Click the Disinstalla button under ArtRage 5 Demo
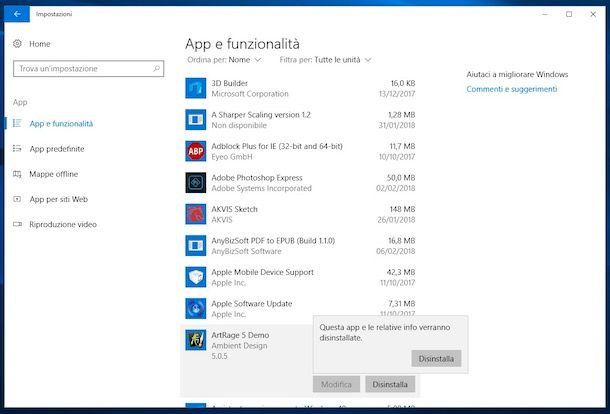 (x=390, y=384)
